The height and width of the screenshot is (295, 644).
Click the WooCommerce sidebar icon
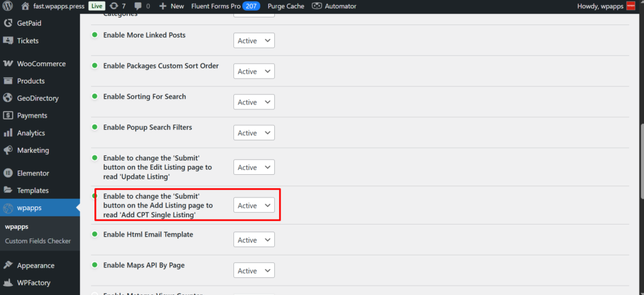pos(8,64)
